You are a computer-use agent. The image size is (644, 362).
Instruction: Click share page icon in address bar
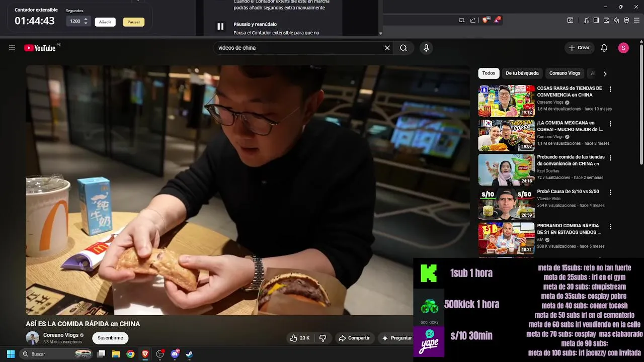click(x=473, y=20)
